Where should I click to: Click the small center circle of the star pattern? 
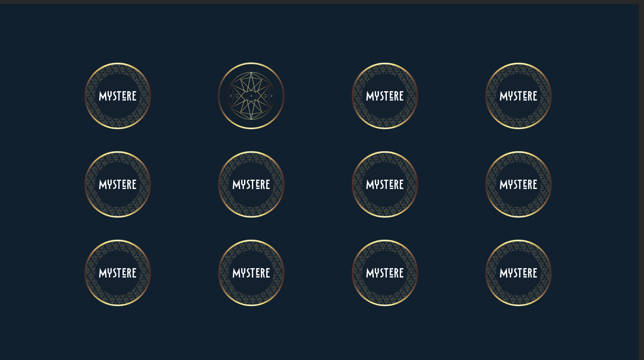pos(251,96)
